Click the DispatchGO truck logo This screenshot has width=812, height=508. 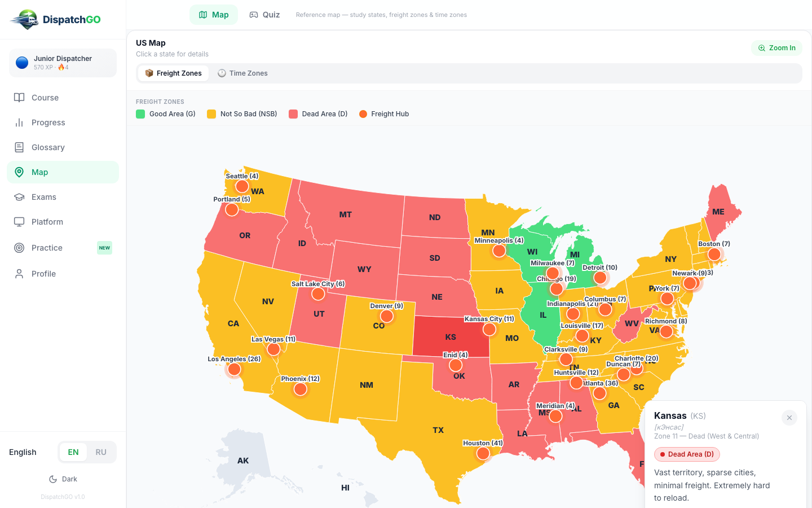(x=24, y=20)
